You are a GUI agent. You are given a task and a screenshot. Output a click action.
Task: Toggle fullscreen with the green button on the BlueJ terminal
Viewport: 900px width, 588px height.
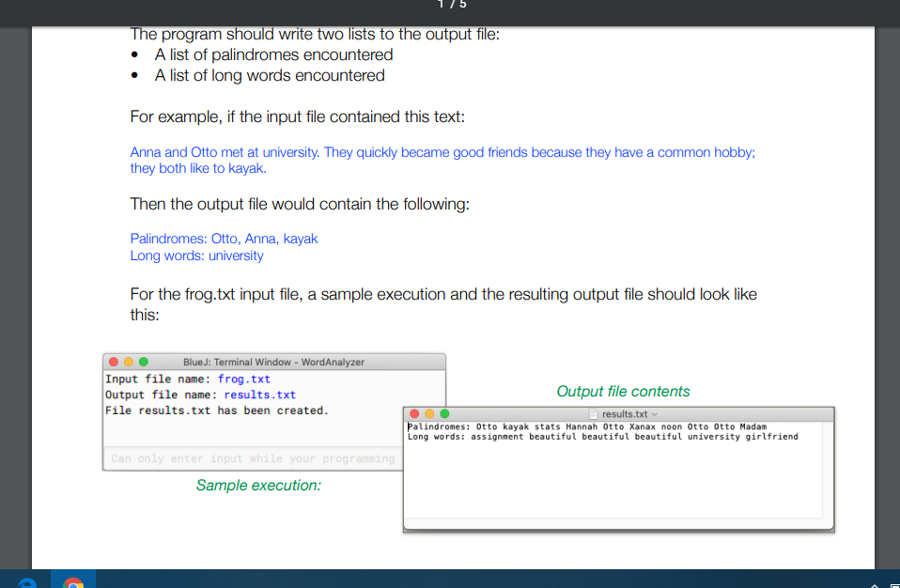tap(142, 361)
